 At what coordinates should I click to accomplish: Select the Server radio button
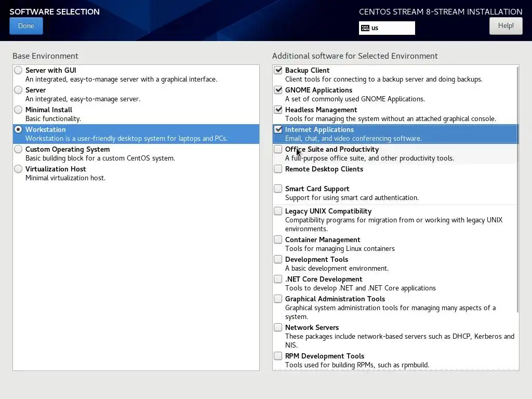(x=18, y=90)
